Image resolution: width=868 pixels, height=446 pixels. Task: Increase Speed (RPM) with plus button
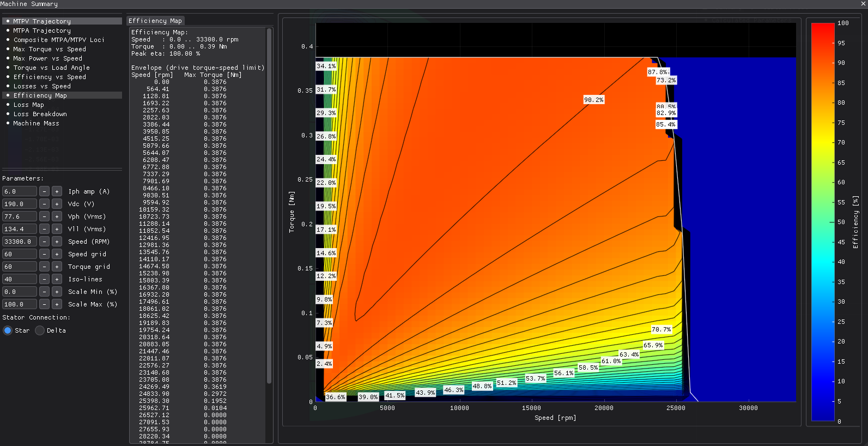(x=57, y=242)
